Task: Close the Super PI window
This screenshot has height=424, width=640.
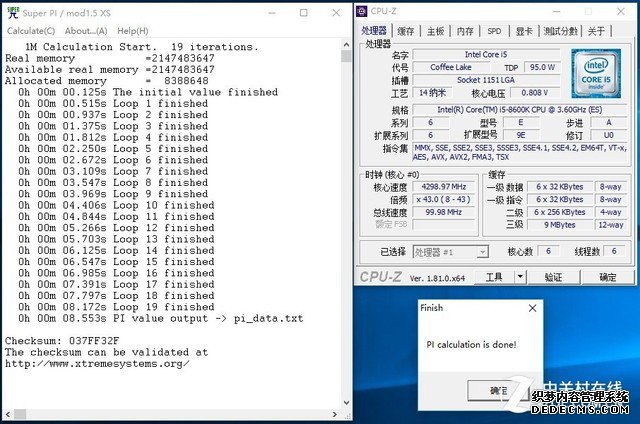Action: (336, 13)
